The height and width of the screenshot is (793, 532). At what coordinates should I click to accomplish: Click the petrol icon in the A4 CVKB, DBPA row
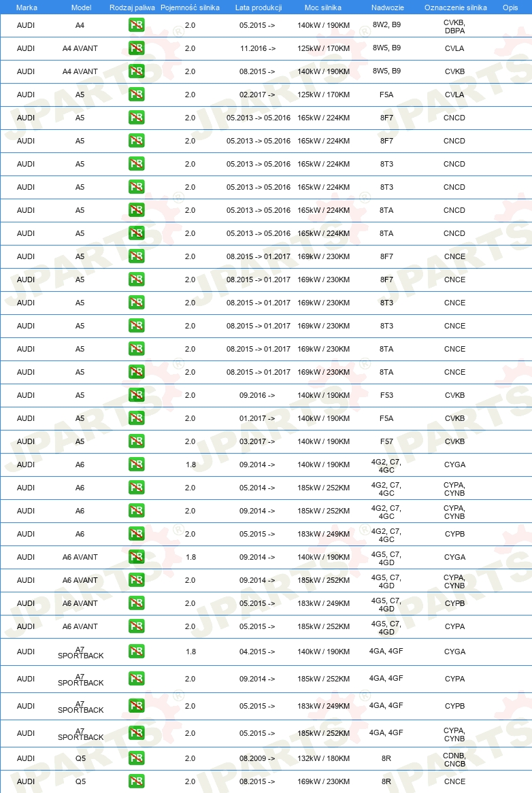137,24
